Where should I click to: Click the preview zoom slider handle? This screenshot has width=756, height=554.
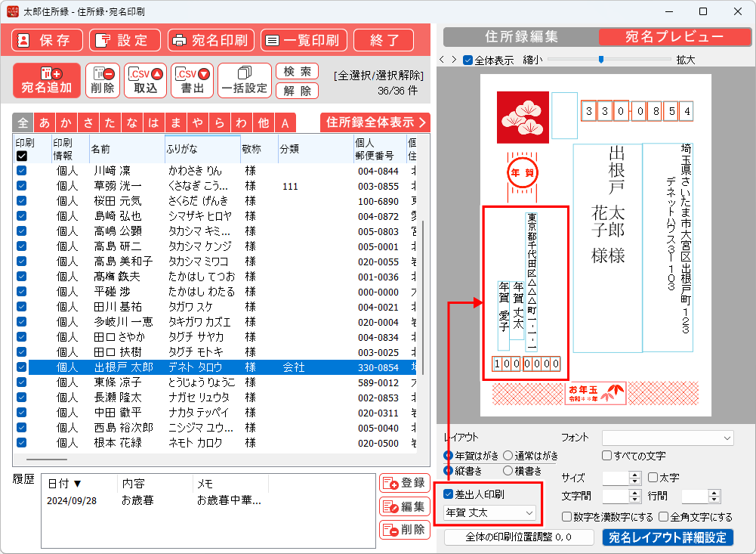[x=601, y=59]
